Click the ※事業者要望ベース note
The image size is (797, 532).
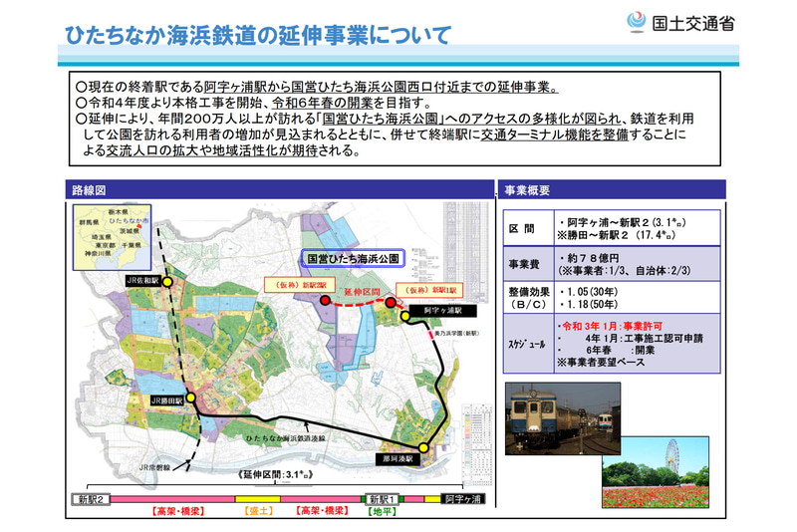(601, 363)
